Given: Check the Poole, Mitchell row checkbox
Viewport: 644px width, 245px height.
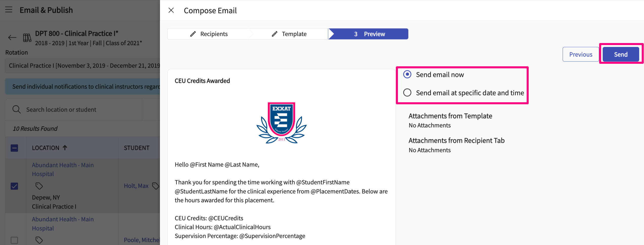Looking at the screenshot, I should pyautogui.click(x=14, y=240).
